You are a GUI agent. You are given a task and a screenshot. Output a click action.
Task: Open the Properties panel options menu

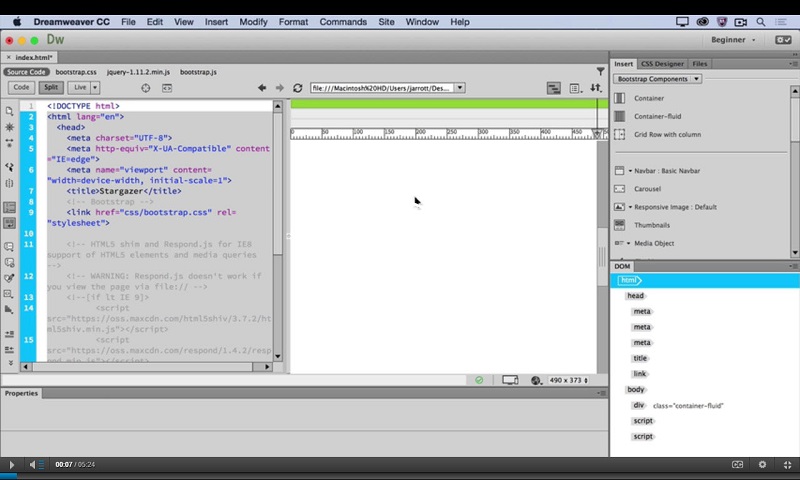(602, 393)
